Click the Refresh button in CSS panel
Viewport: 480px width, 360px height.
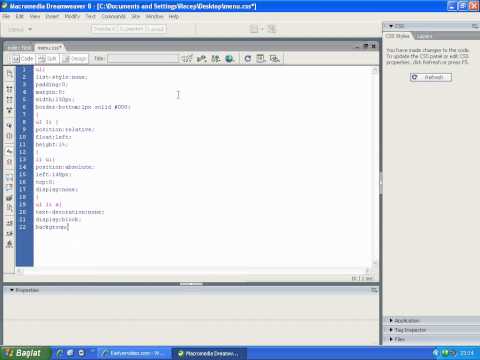click(431, 77)
